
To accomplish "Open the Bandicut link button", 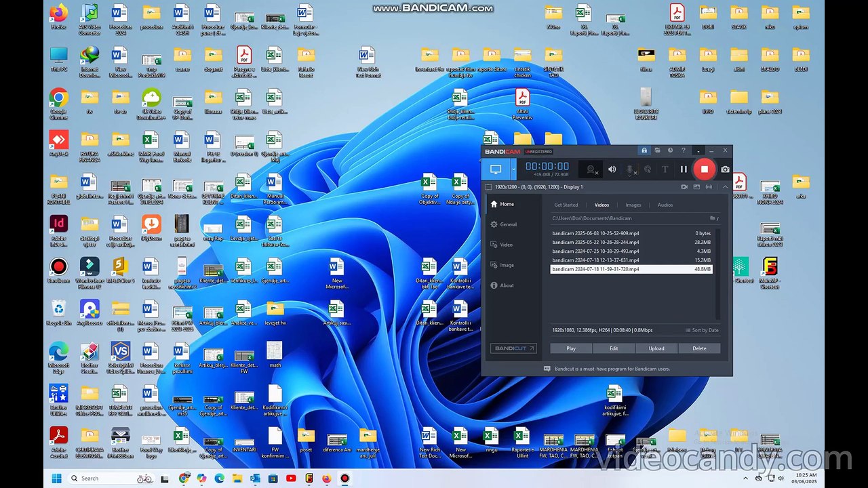I will tap(513, 348).
